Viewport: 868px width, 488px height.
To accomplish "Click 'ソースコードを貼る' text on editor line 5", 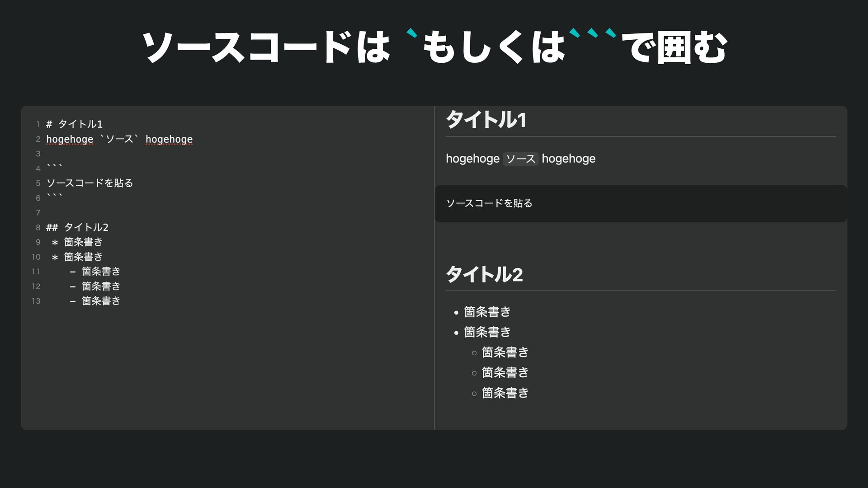I will [90, 183].
